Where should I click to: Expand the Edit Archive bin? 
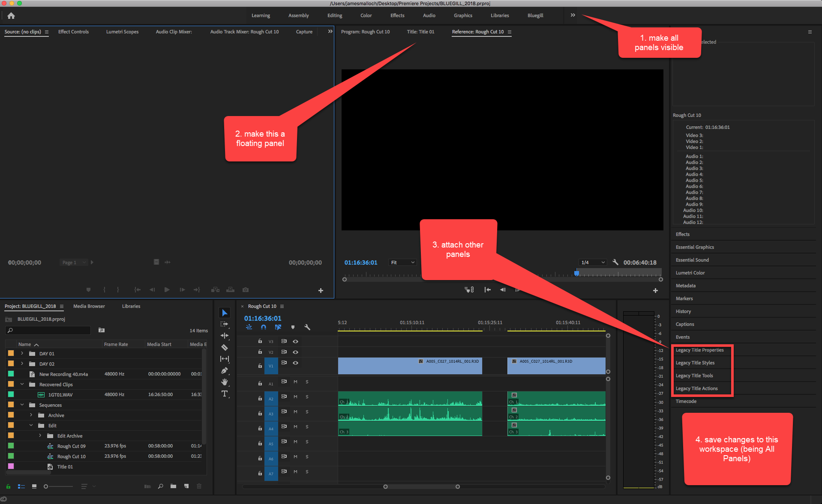pos(40,435)
